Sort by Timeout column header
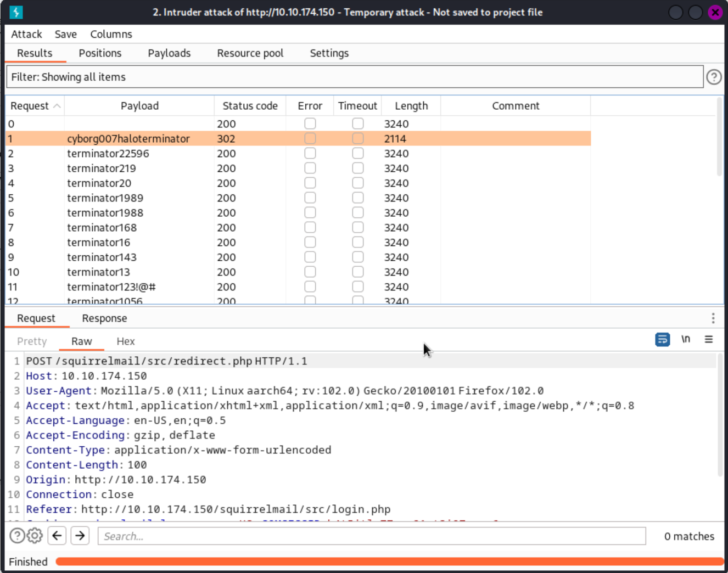Image resolution: width=728 pixels, height=573 pixels. click(357, 106)
